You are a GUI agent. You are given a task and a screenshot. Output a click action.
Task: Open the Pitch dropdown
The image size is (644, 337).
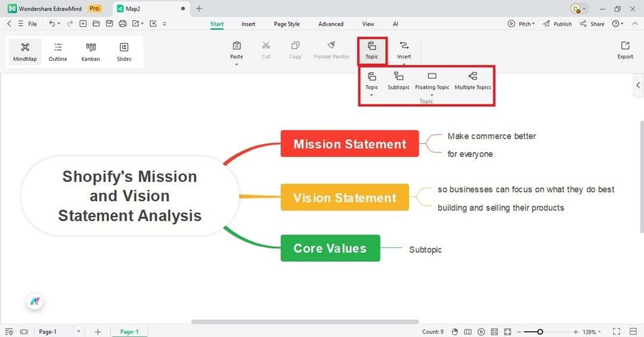(x=521, y=24)
